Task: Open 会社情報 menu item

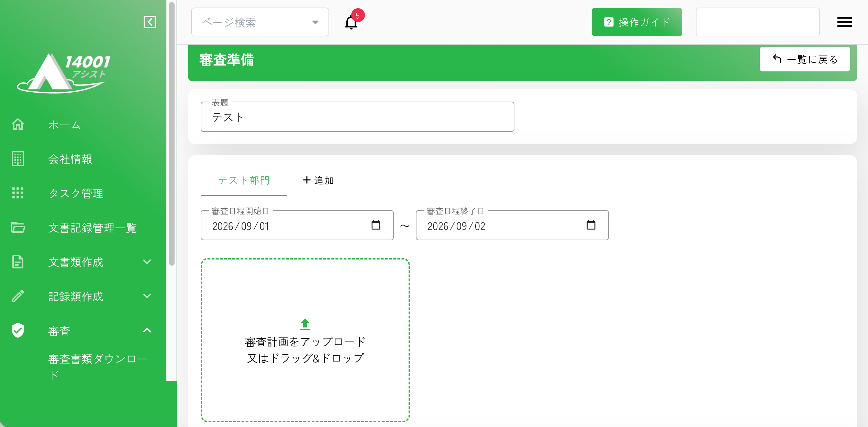Action: point(70,159)
